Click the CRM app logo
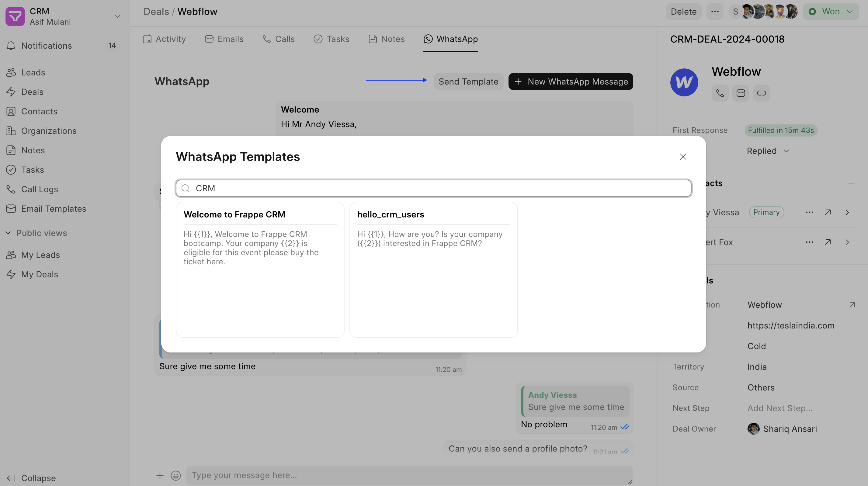The image size is (868, 486). [15, 16]
